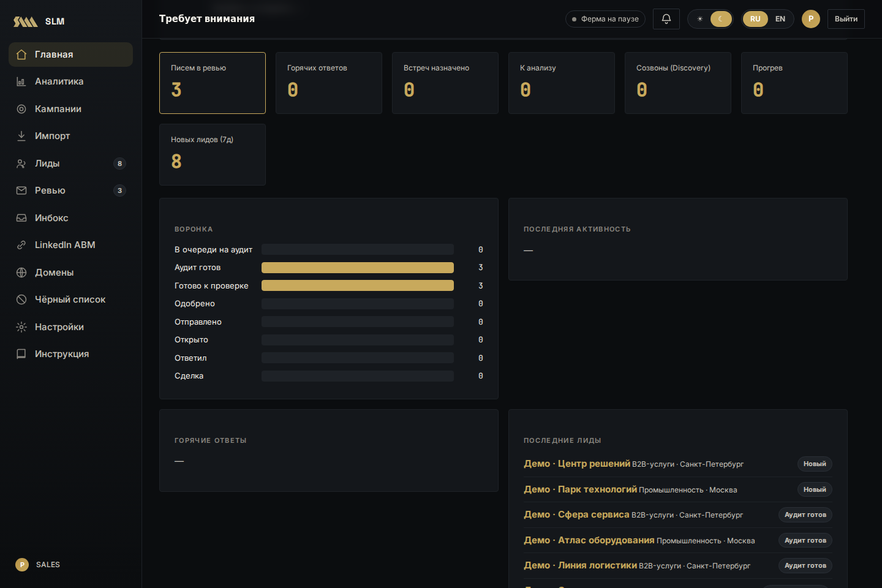Navigate to LinkedIn ABM
The image size is (882, 588).
tap(71, 245)
